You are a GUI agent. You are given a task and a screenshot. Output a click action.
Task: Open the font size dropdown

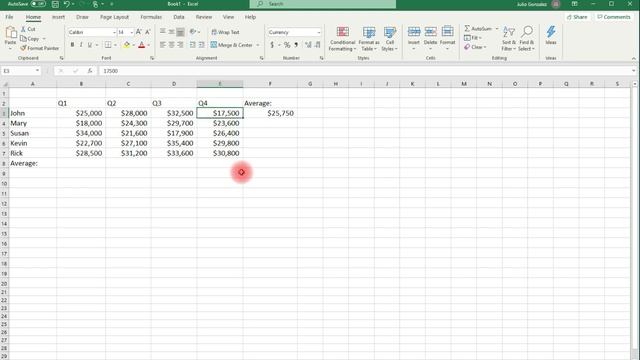click(131, 32)
